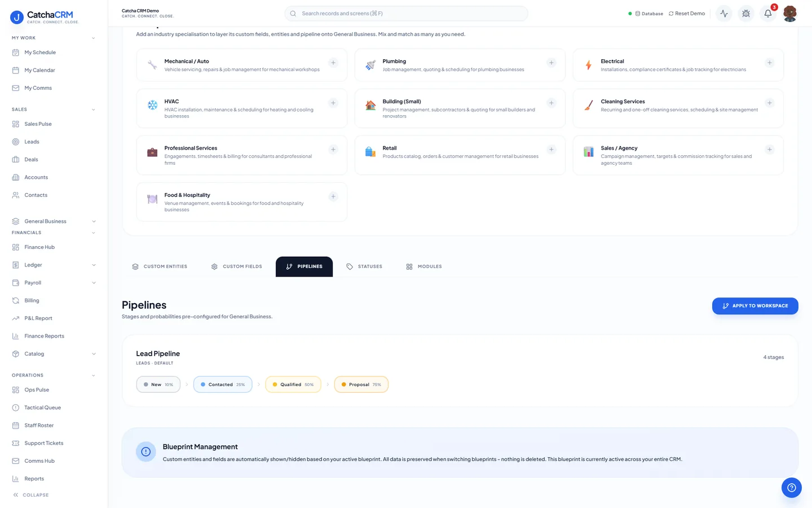812x508 pixels.
Task: Click Reset Demo in the header
Action: 687,14
